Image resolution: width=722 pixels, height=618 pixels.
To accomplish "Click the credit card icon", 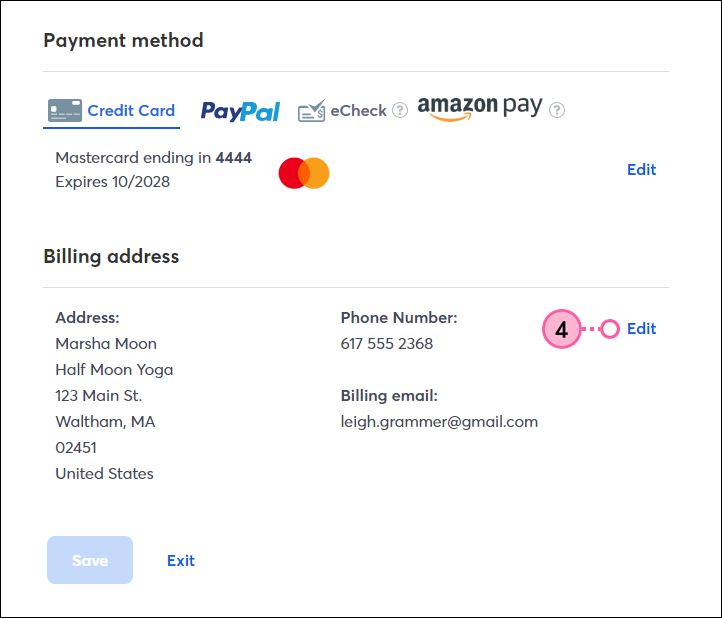I will [65, 111].
